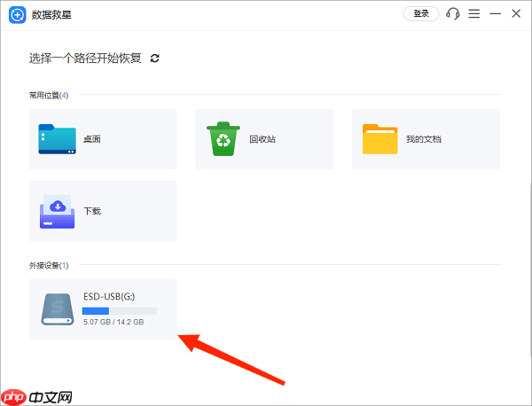Click the 5.07 GB / 14.2 GB capacity text
This screenshot has width=532, height=406.
[x=113, y=323]
